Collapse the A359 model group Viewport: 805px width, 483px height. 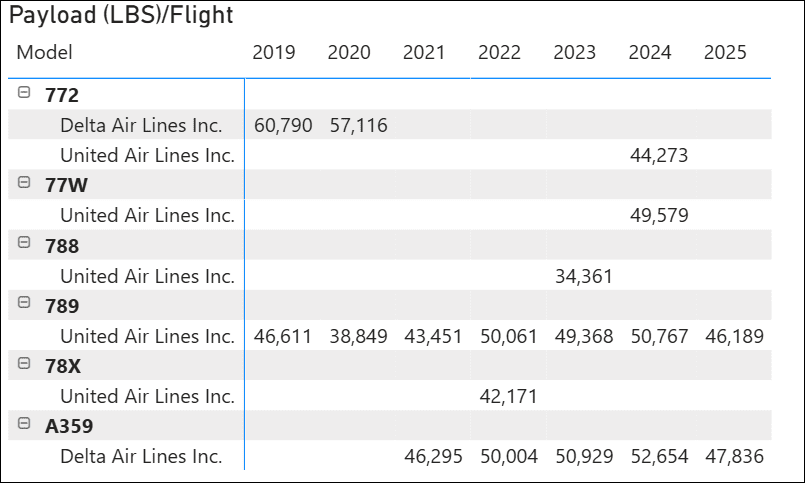tap(24, 425)
